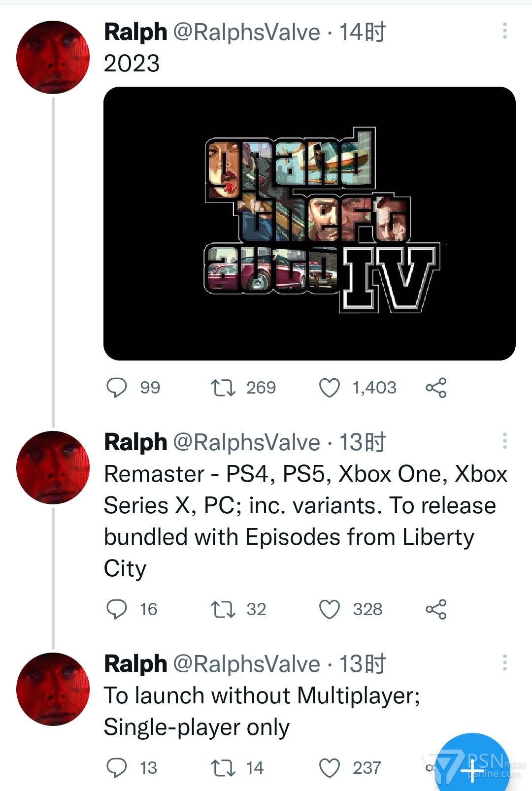Screen dimensions: 532x791
Task: Open more options on the 2023 tweet
Action: point(504,31)
